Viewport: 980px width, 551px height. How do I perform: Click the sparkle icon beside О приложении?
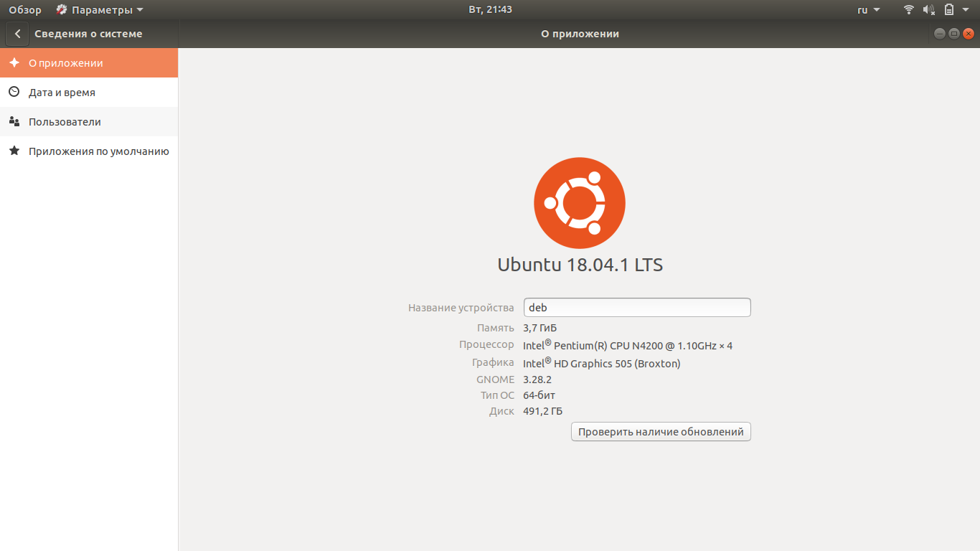[14, 62]
